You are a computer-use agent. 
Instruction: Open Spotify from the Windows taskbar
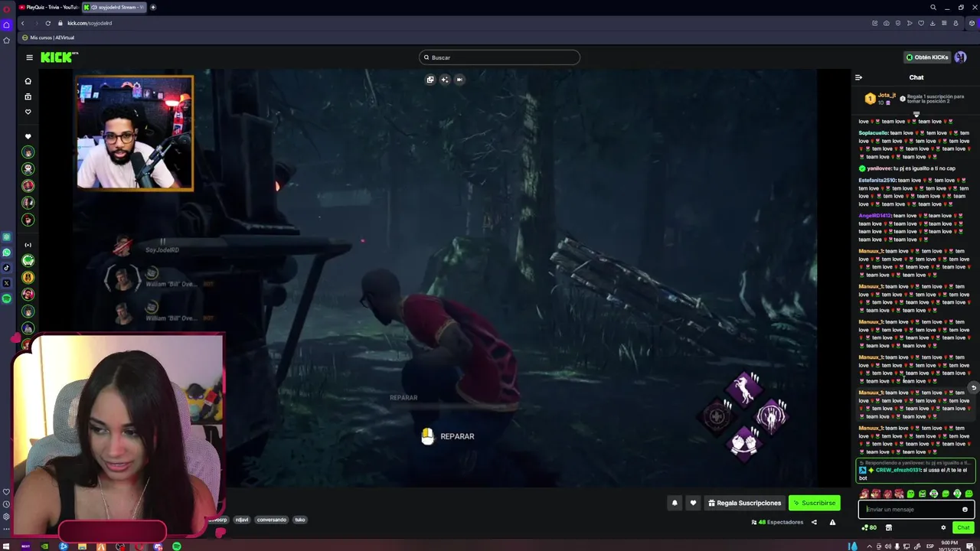coord(177,546)
